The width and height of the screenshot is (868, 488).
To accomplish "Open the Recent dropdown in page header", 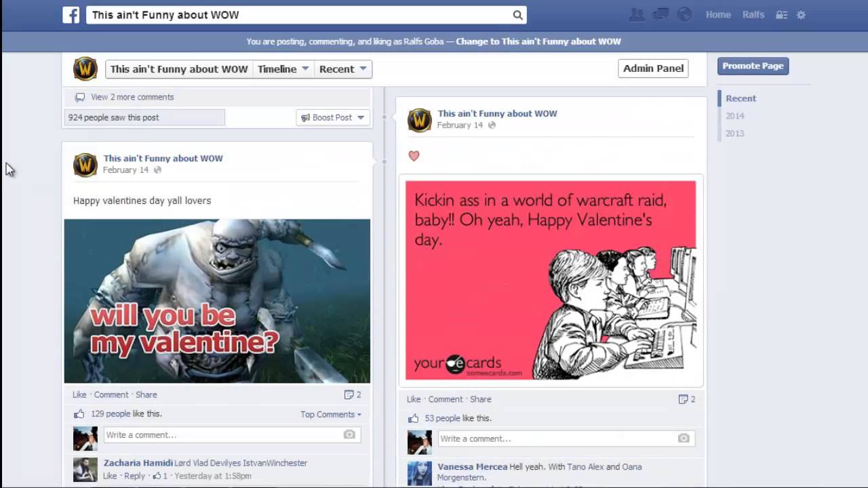I will [342, 69].
